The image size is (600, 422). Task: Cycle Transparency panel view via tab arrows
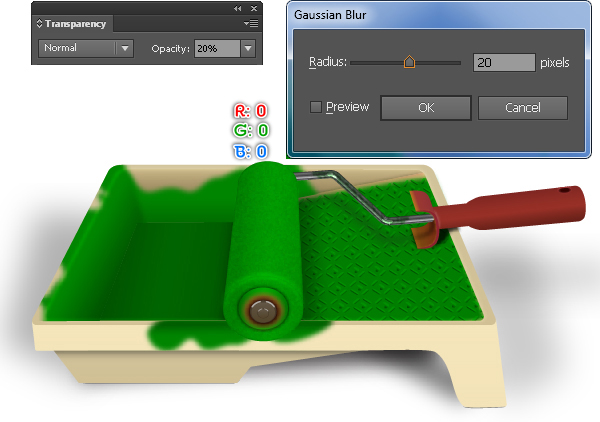pos(39,23)
